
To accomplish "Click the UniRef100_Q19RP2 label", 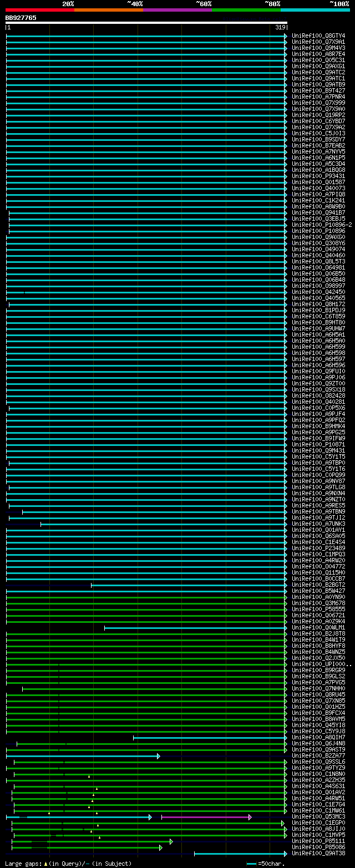I will [x=318, y=115].
